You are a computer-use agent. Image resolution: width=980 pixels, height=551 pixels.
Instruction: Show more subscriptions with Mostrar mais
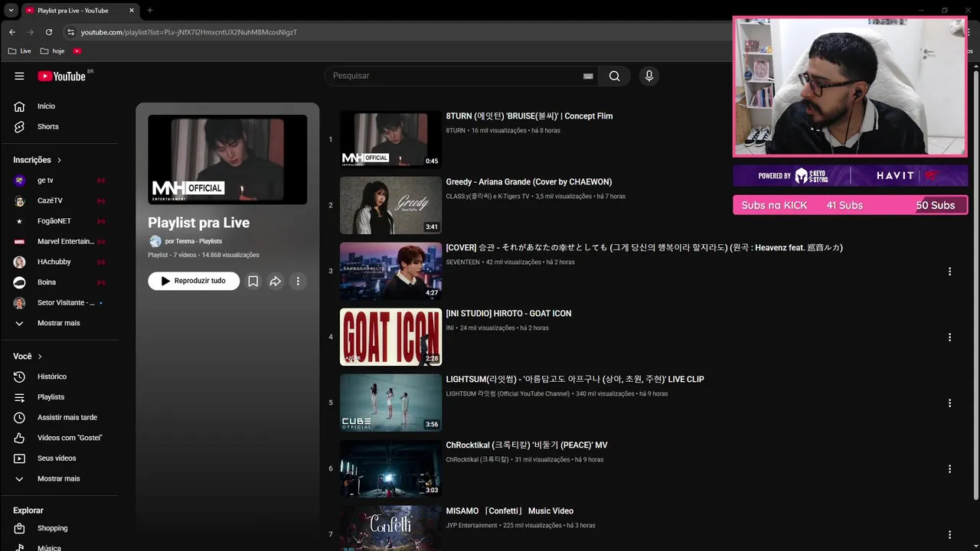(x=60, y=323)
